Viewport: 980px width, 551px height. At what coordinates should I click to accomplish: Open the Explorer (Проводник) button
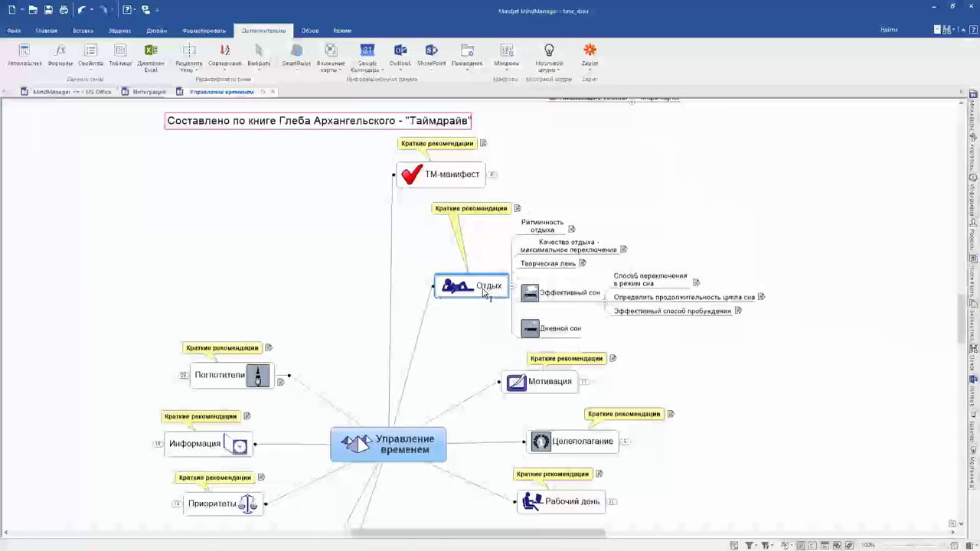[467, 56]
